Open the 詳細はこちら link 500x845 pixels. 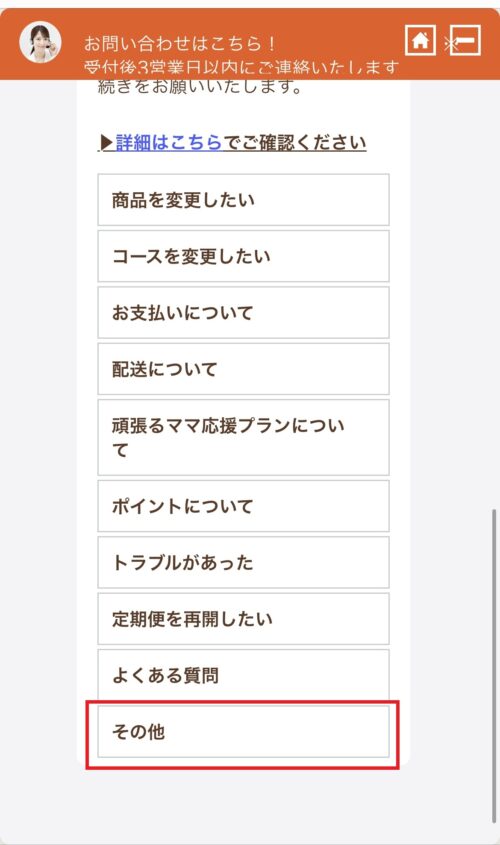[169, 142]
